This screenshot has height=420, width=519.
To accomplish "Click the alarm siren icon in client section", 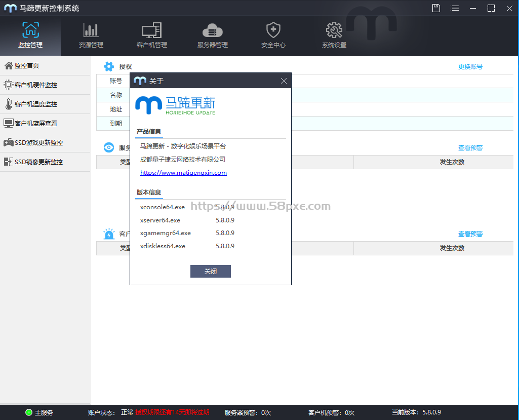I will click(x=108, y=234).
